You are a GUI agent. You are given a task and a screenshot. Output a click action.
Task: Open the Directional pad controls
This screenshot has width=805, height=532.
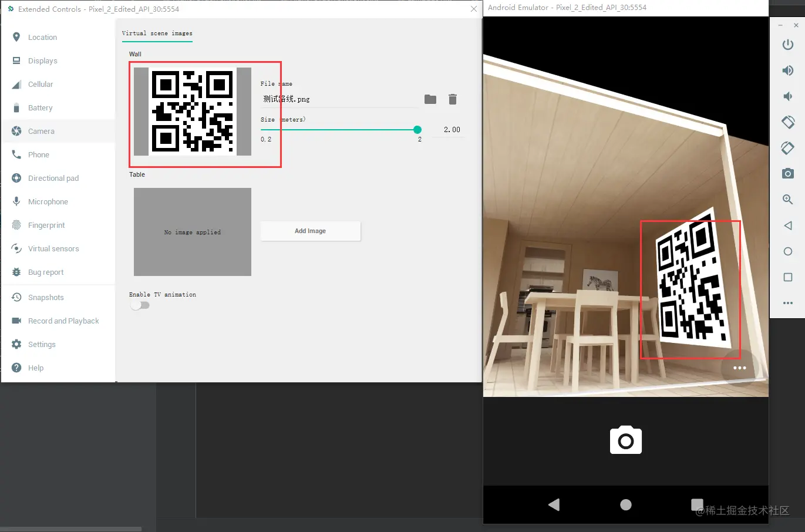[x=58, y=178]
